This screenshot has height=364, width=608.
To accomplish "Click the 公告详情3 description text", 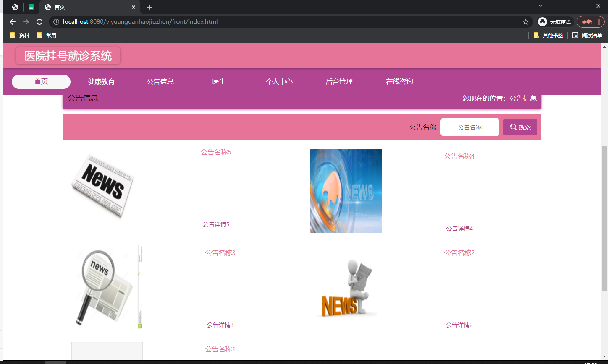I will [220, 325].
